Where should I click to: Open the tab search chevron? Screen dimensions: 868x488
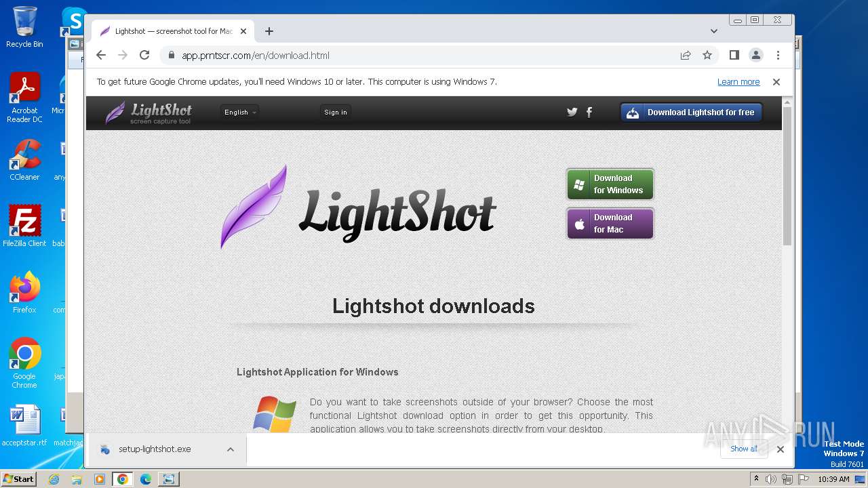(x=714, y=31)
